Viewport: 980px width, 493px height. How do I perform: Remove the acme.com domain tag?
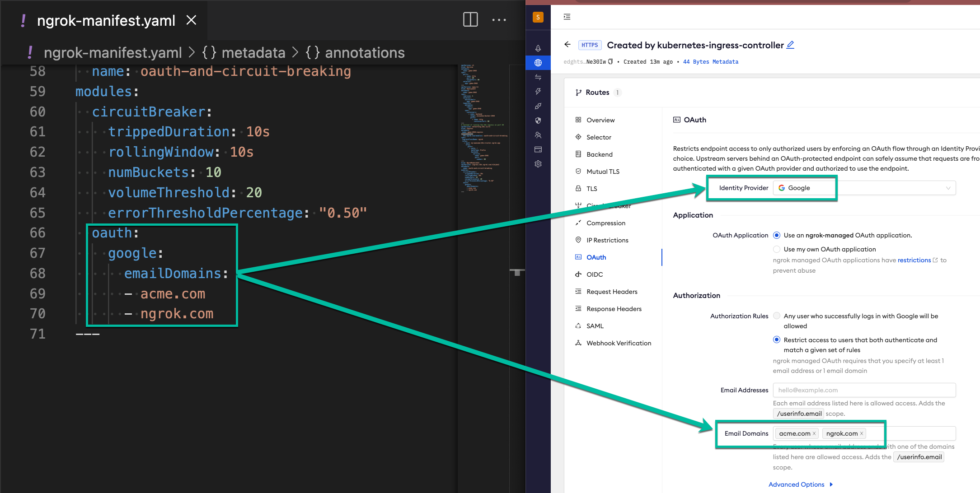click(x=814, y=433)
